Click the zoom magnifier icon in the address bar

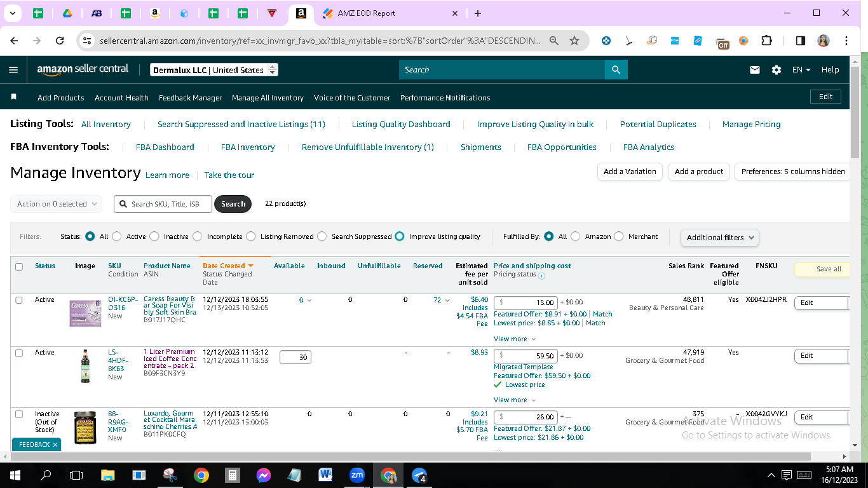point(554,41)
